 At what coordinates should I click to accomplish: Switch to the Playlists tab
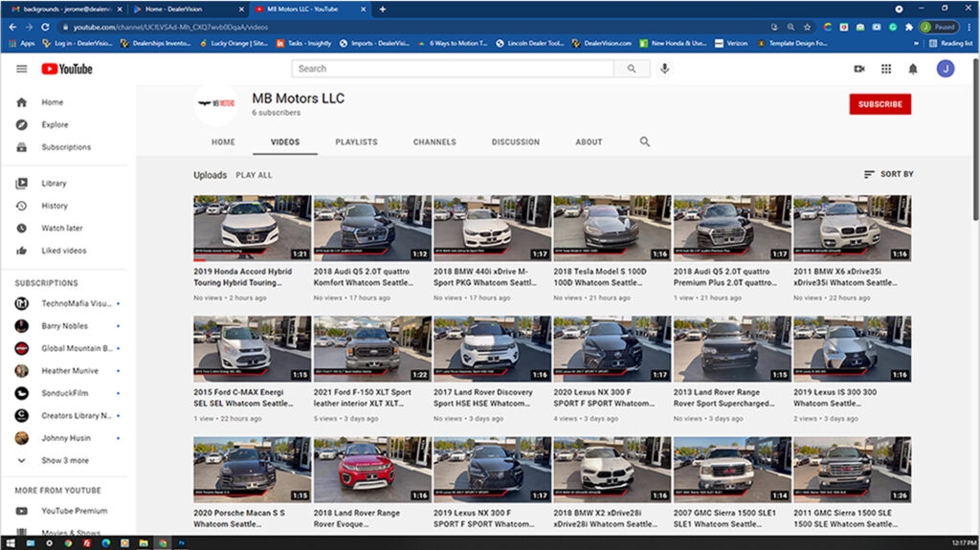tap(356, 142)
